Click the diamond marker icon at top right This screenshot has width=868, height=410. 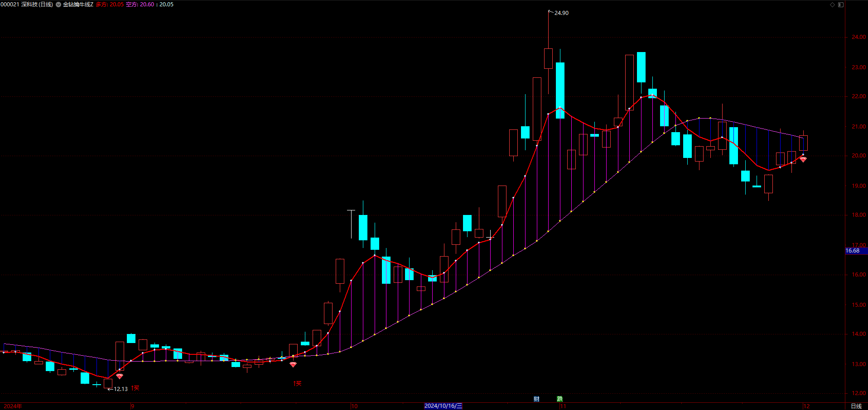coord(832,5)
